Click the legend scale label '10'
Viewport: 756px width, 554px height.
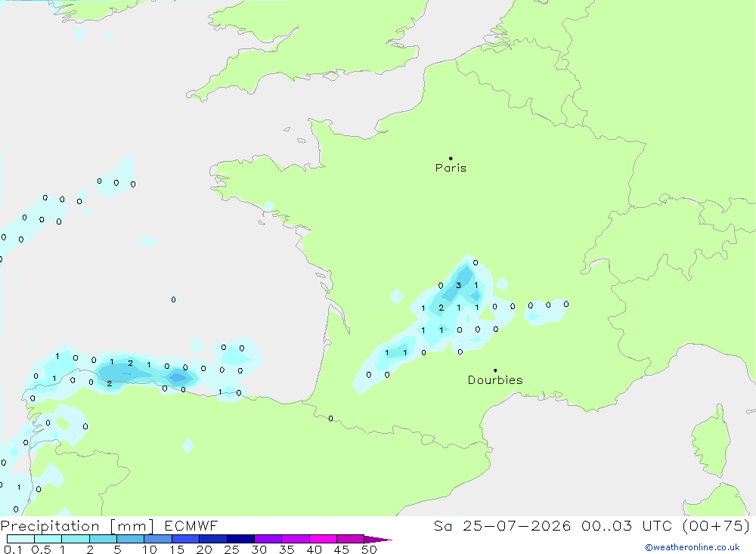coord(150,549)
